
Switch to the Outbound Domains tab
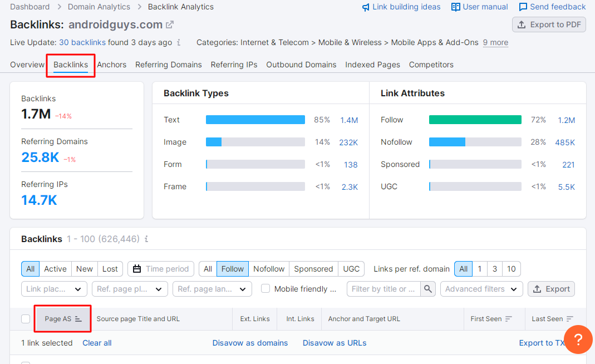301,65
